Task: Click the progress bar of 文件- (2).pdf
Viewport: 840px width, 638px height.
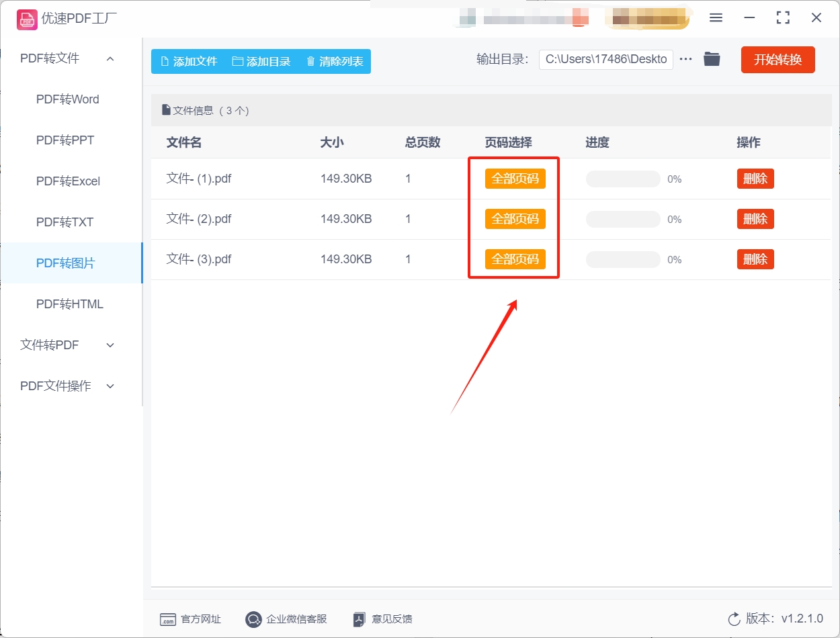Action: pos(622,219)
